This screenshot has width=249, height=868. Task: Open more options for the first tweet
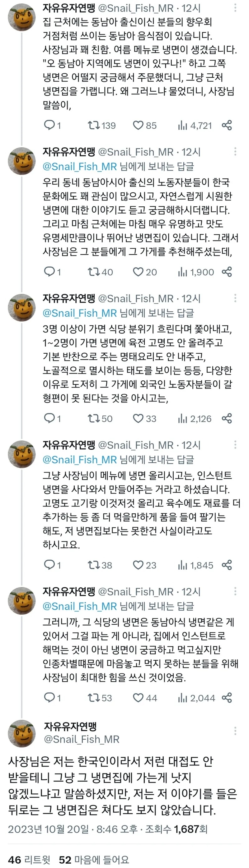pos(235,8)
